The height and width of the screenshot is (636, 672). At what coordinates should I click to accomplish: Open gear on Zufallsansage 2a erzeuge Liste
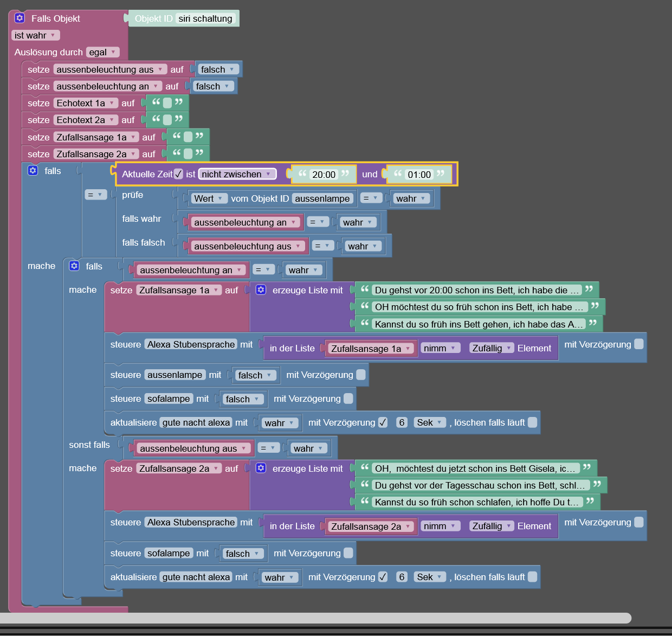click(x=261, y=468)
